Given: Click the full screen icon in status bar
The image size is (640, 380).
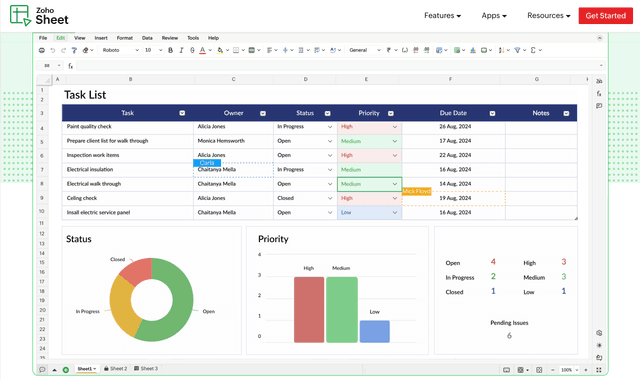Looking at the screenshot, I should [x=599, y=370].
